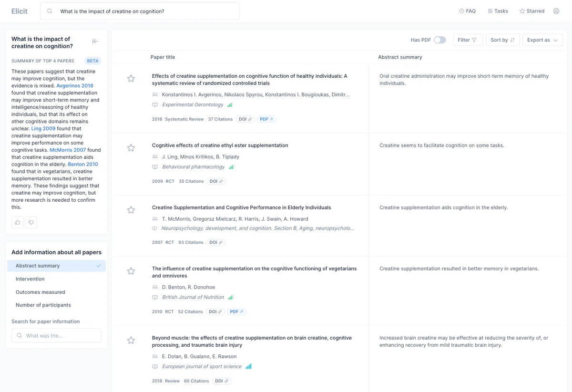Open Ling 2009 citation link
The width and height of the screenshot is (572, 392).
point(43,129)
